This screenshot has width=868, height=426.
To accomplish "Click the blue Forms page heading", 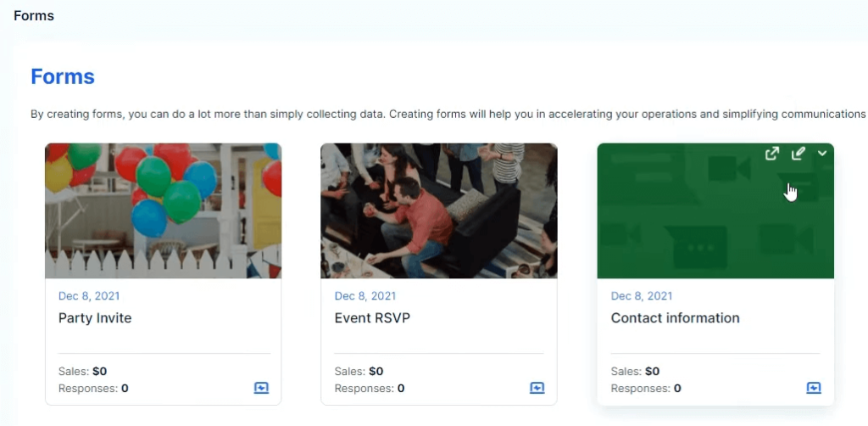I will [x=63, y=76].
